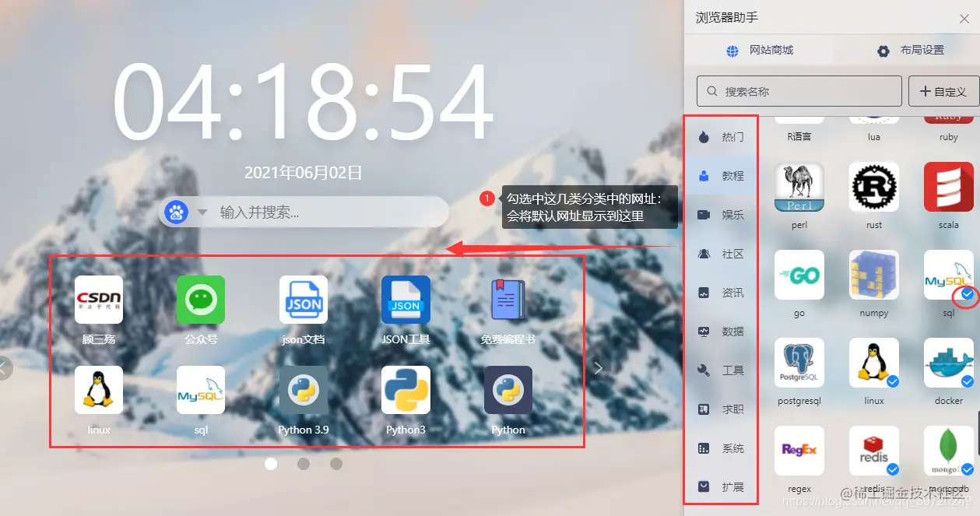Image resolution: width=980 pixels, height=516 pixels.
Task: Uncheck the redis site checkmark
Action: 893,469
